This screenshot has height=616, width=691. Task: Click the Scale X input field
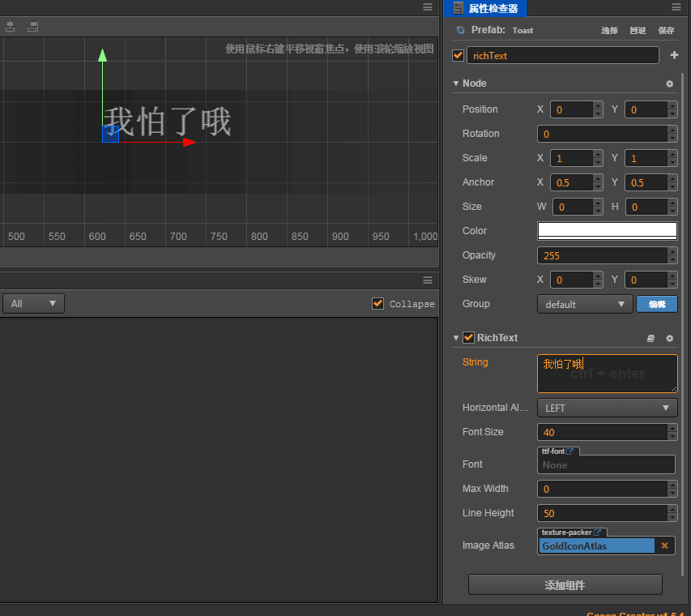572,158
